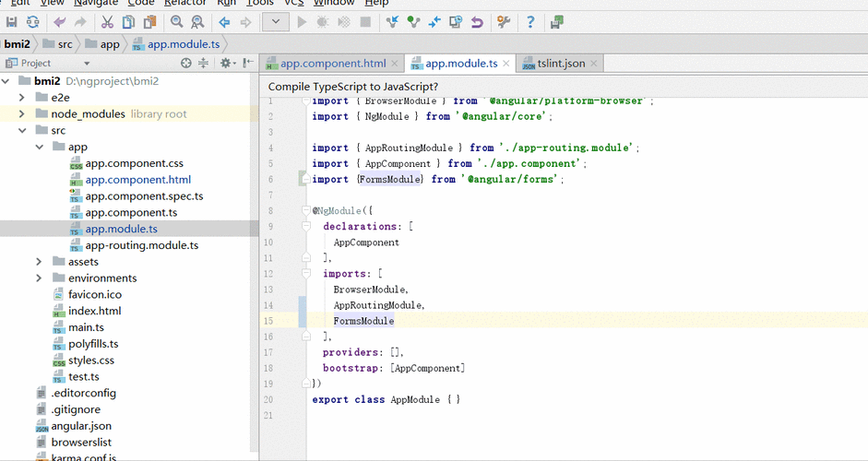Switch to the app.component.html tab
The width and height of the screenshot is (868, 461).
(333, 64)
